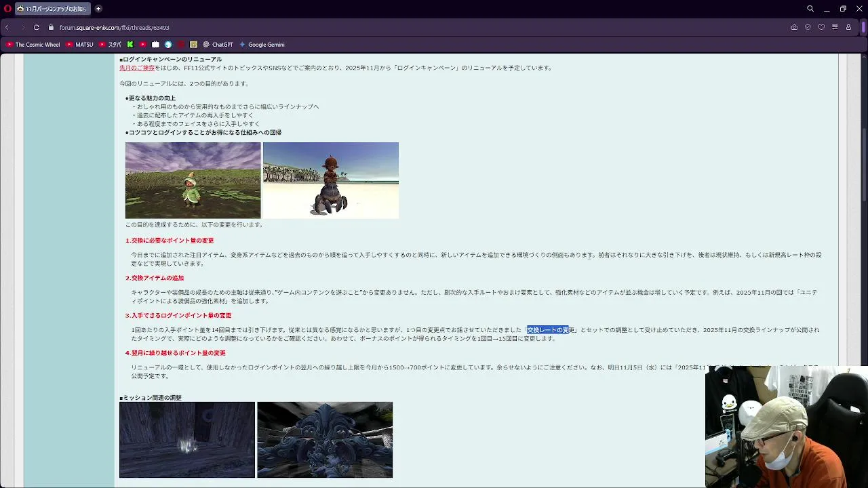
Task: Open tab search magnifier icon
Action: tap(810, 9)
